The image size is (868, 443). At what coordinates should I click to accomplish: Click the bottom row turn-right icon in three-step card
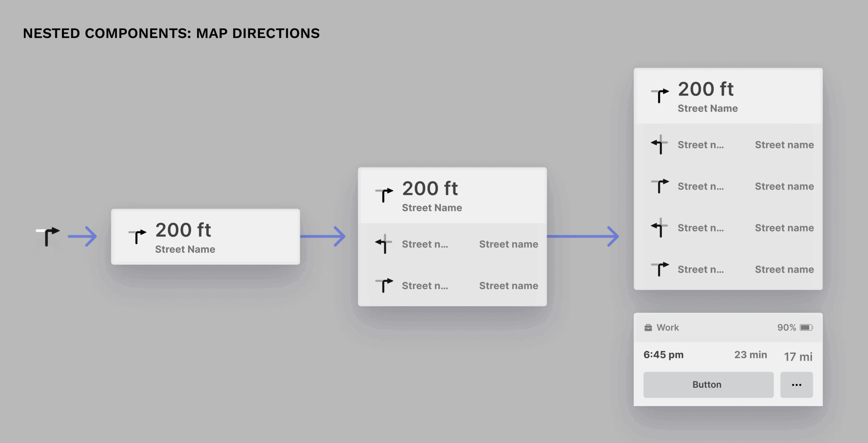(x=384, y=285)
